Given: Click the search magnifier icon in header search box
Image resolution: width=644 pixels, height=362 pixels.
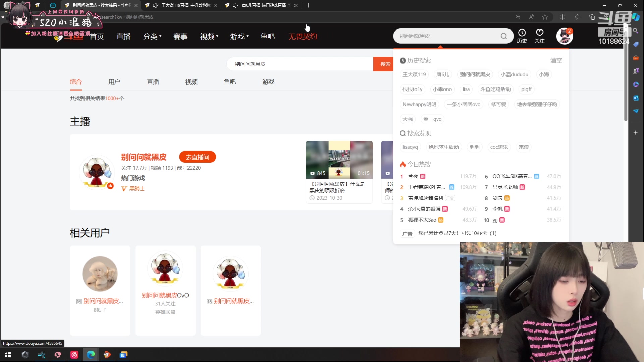Looking at the screenshot, I should click(x=503, y=36).
